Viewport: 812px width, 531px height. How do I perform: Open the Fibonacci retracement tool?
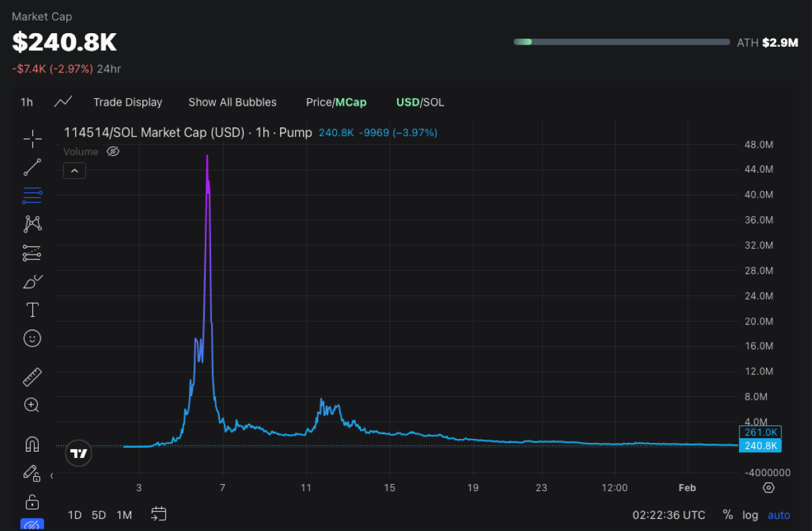(x=32, y=196)
